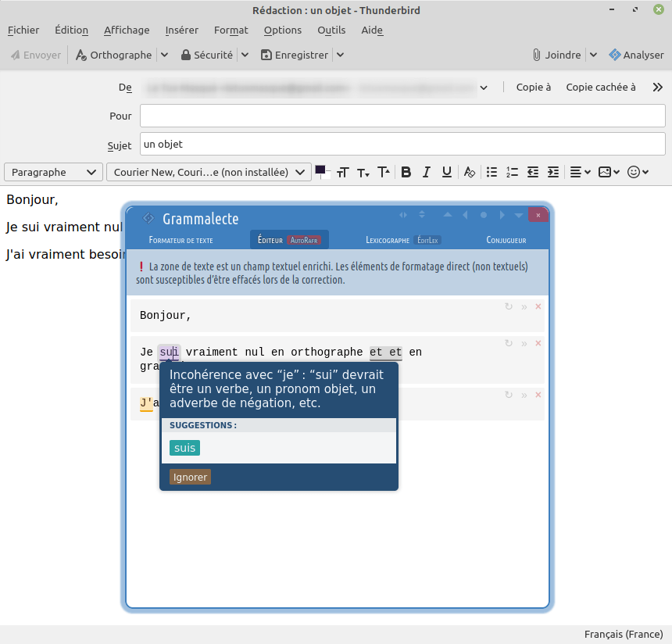Viewport: 672px width, 644px height.
Task: Pick the white background color swatch
Action: point(327,175)
